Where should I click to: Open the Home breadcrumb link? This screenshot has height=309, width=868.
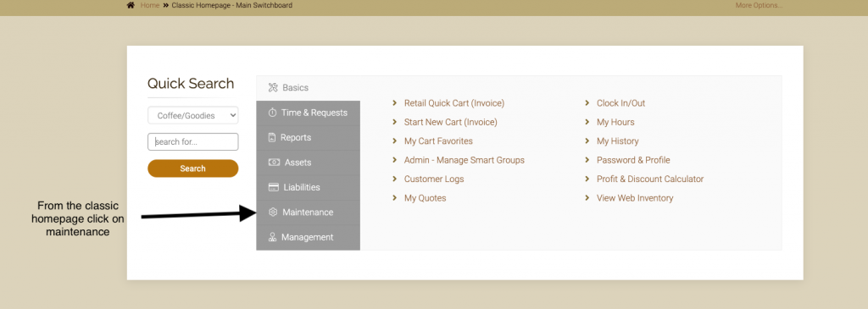point(149,6)
